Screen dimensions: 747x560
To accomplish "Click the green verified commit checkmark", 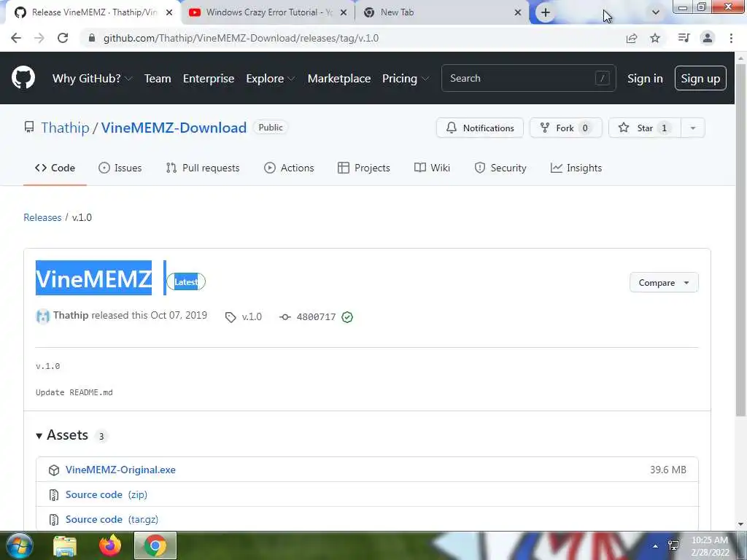I will pyautogui.click(x=347, y=317).
